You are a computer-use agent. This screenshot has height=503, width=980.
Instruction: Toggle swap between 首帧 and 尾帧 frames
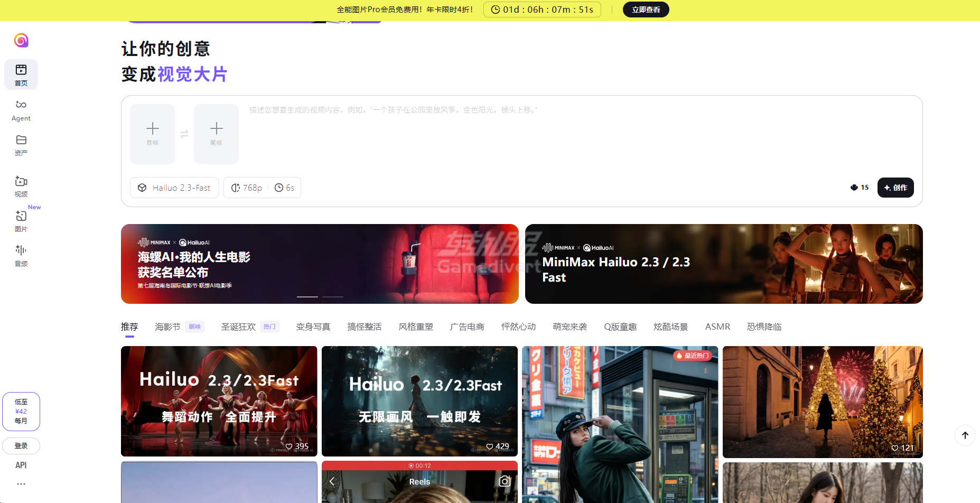click(184, 134)
